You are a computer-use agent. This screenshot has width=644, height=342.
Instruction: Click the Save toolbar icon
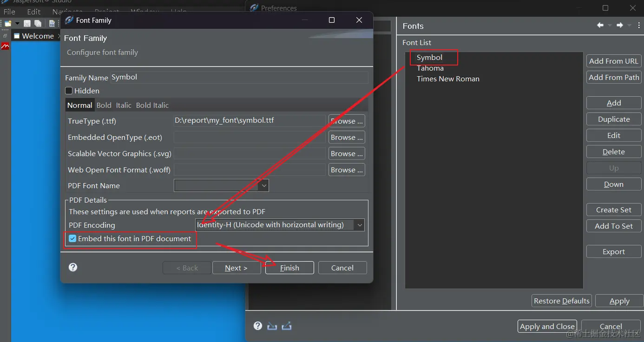point(27,23)
